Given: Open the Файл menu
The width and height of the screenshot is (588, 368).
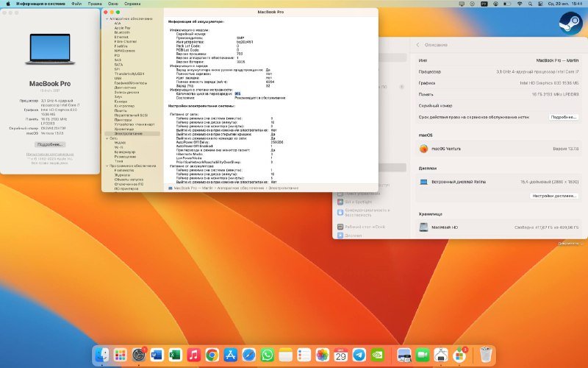Looking at the screenshot, I should click(x=76, y=4).
